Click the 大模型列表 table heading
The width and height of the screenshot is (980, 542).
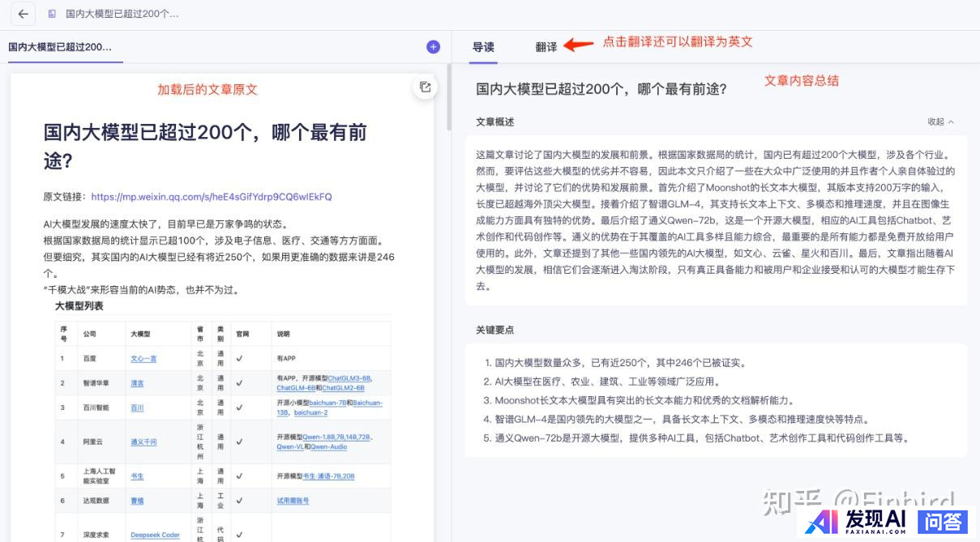click(79, 305)
